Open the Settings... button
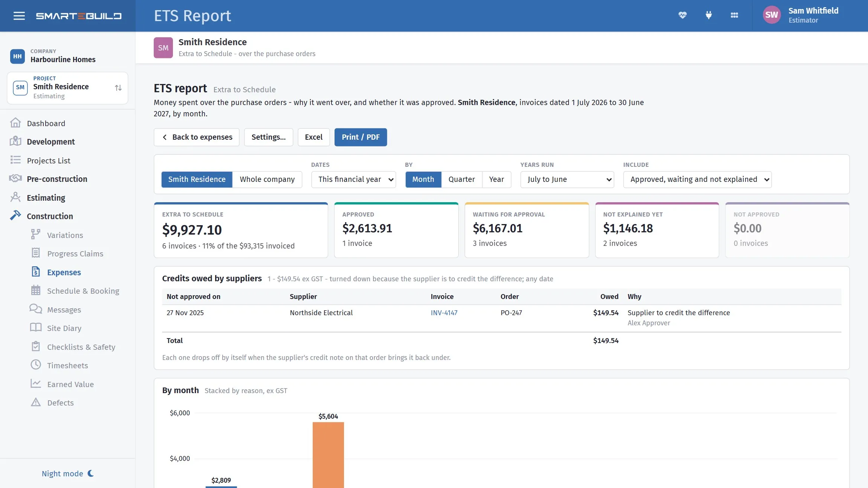 pyautogui.click(x=269, y=137)
